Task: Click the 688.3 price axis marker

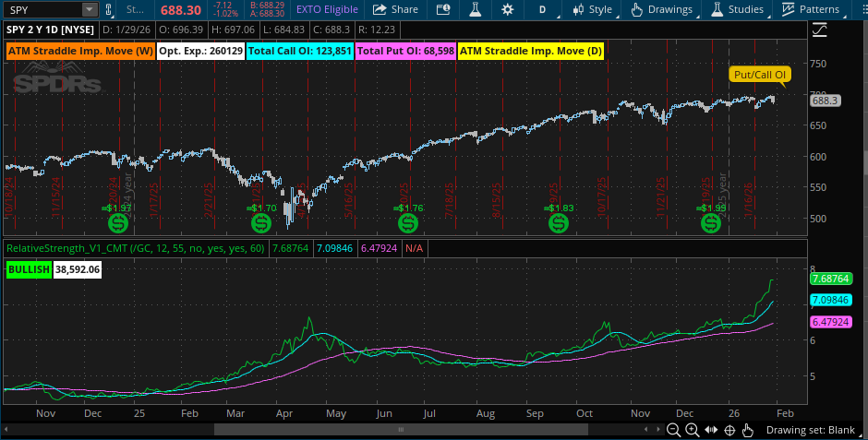Action: (825, 101)
